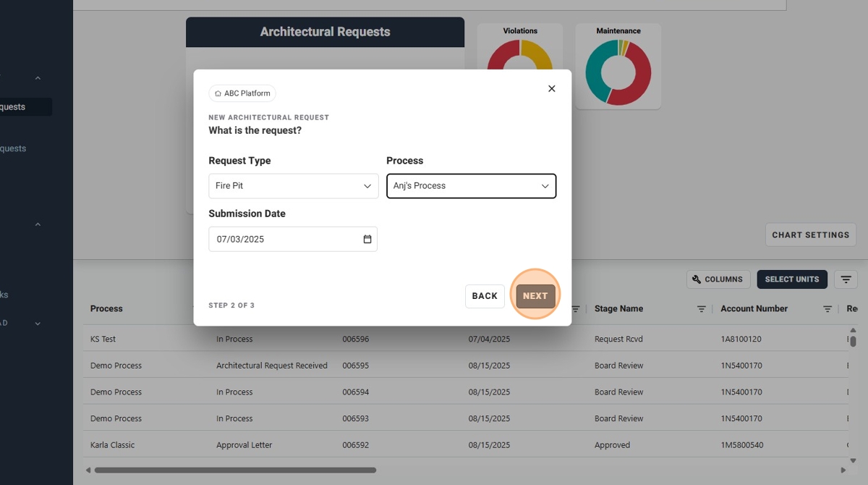Click the Maintenance donut chart
The width and height of the screenshot is (868, 485).
pos(618,72)
